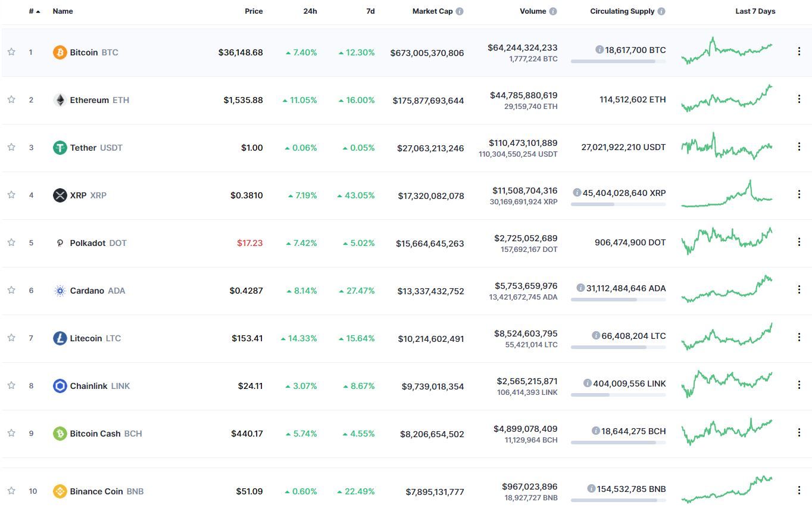Open the Circulating Supply header info icon

click(661, 11)
